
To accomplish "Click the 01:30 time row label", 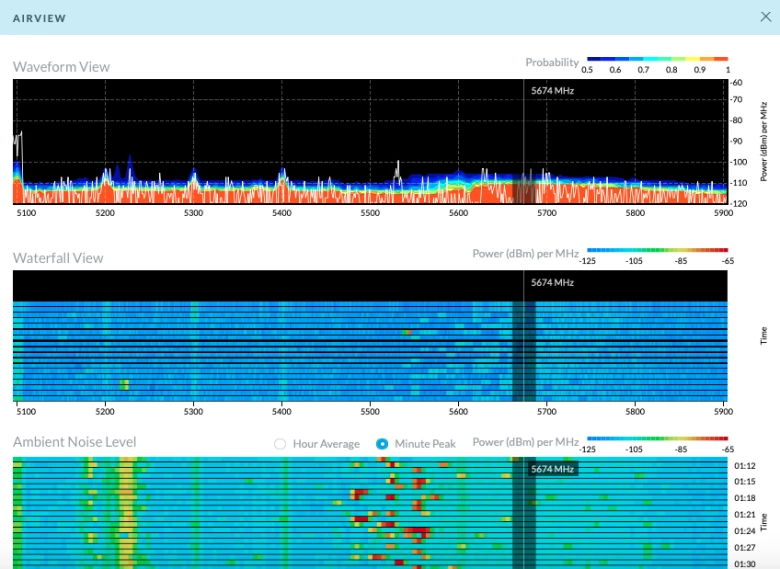I will [744, 563].
